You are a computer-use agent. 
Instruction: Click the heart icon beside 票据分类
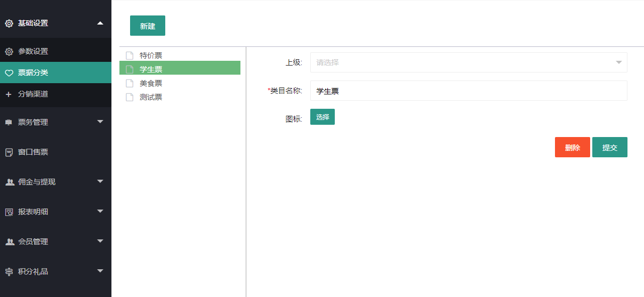[x=9, y=73]
